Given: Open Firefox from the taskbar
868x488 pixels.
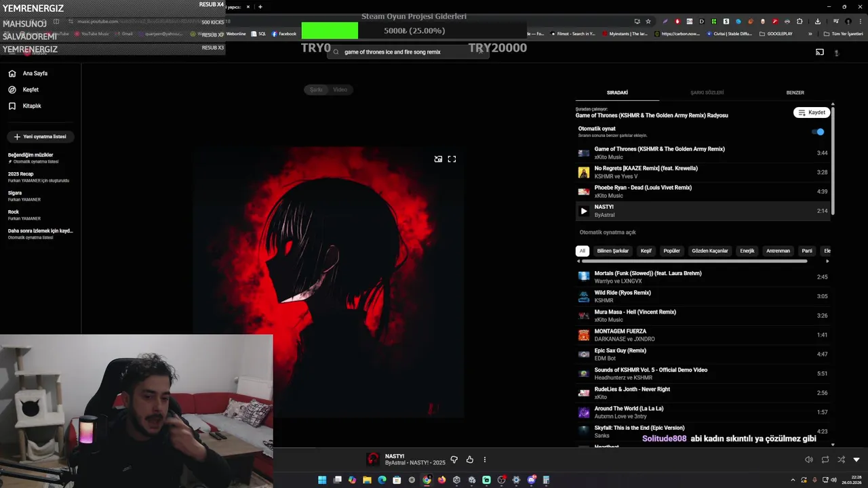Looking at the screenshot, I should click(441, 480).
